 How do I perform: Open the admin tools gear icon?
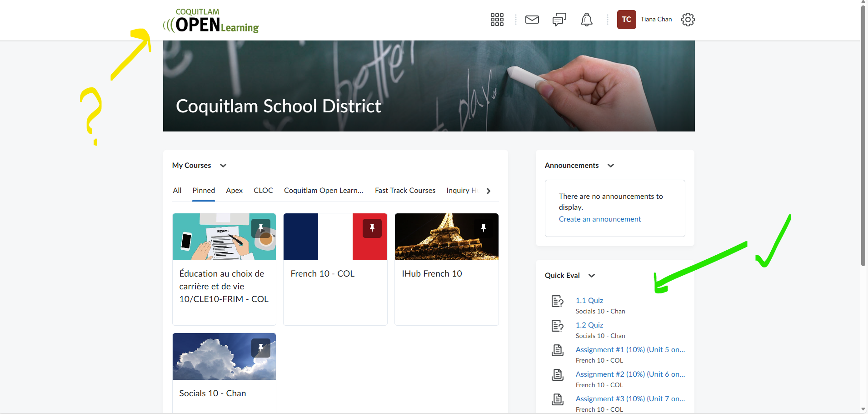tap(688, 20)
